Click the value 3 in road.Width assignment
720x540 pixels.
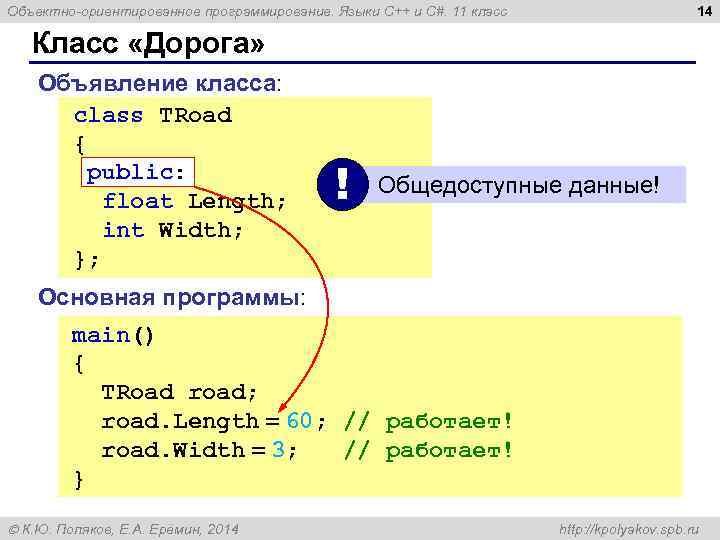click(x=278, y=450)
